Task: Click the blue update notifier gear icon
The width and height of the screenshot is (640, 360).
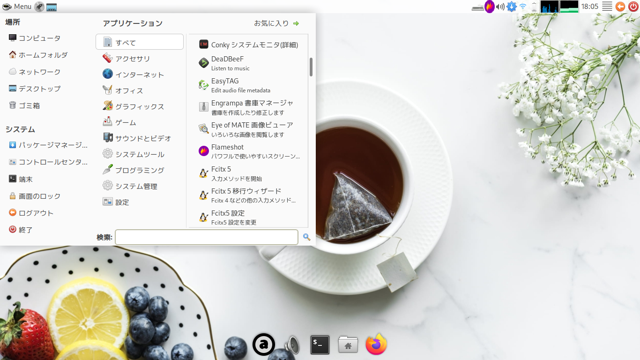Action: coord(511,7)
